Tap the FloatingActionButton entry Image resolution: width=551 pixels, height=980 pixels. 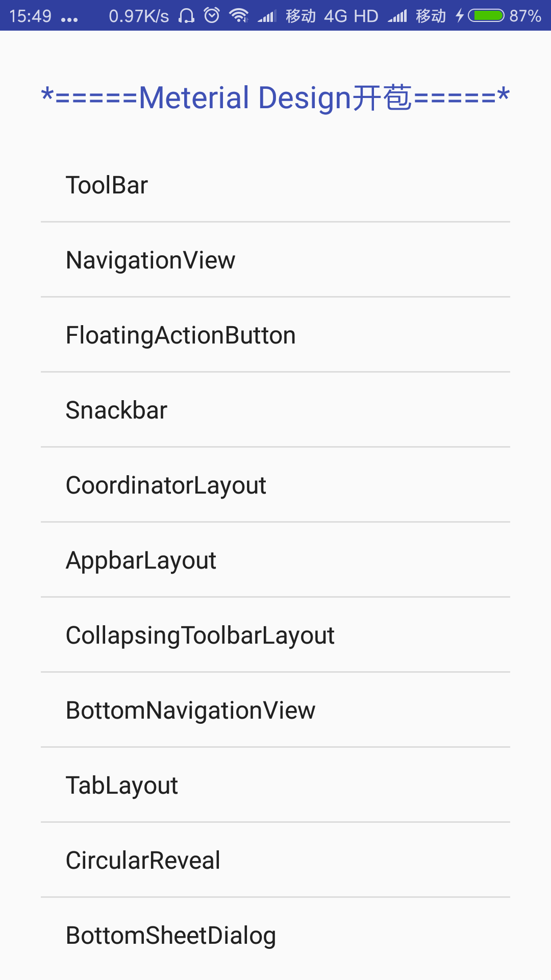click(x=275, y=335)
